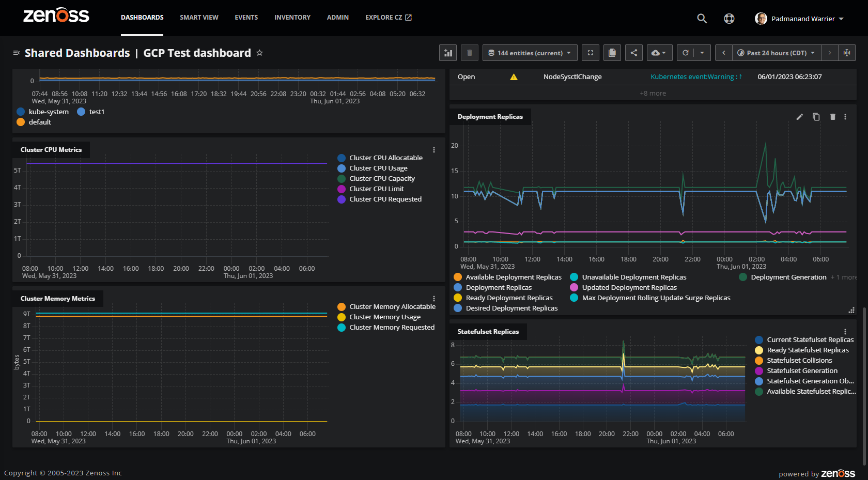Screen dimensions: 868x480
Task: Duplicate the Deployment Replicas tile
Action: pyautogui.click(x=816, y=117)
